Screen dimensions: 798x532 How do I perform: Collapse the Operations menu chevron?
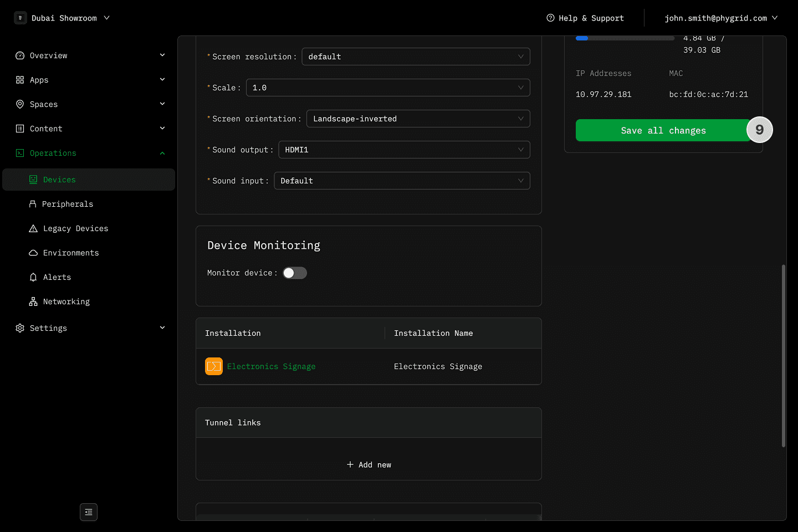(x=162, y=153)
